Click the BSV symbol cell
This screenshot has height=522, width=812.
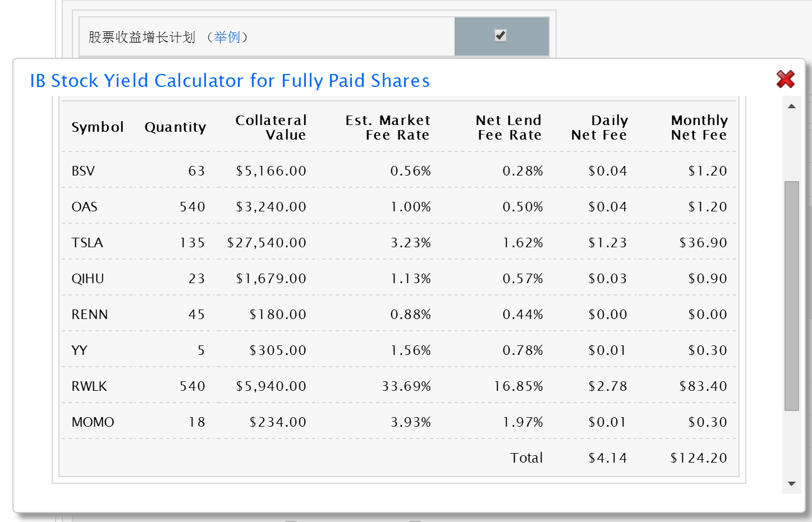point(83,171)
